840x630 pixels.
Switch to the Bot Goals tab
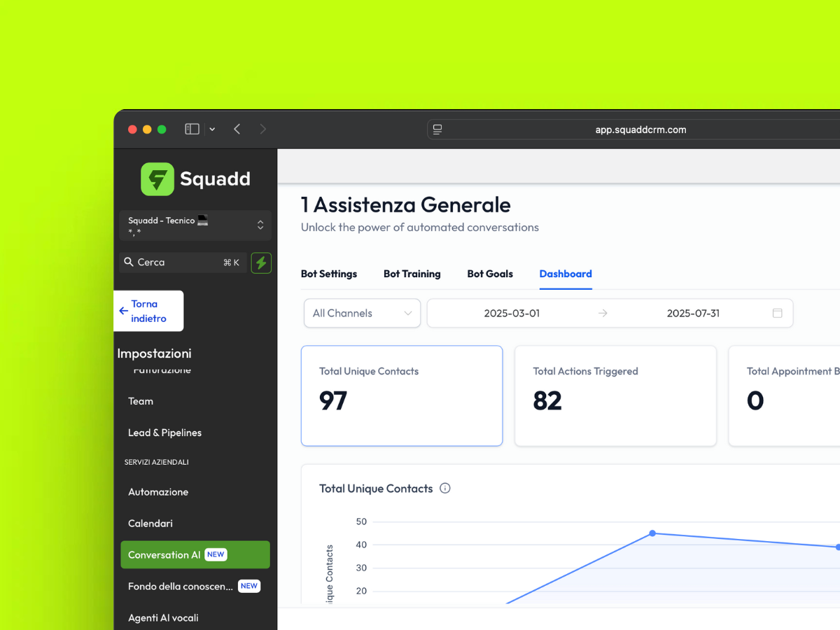coord(490,274)
